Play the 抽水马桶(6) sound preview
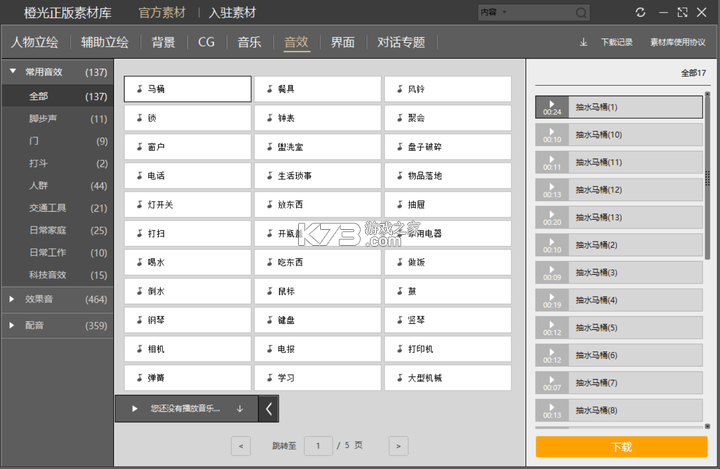Screen dimensions: 720x469 tap(552, 355)
